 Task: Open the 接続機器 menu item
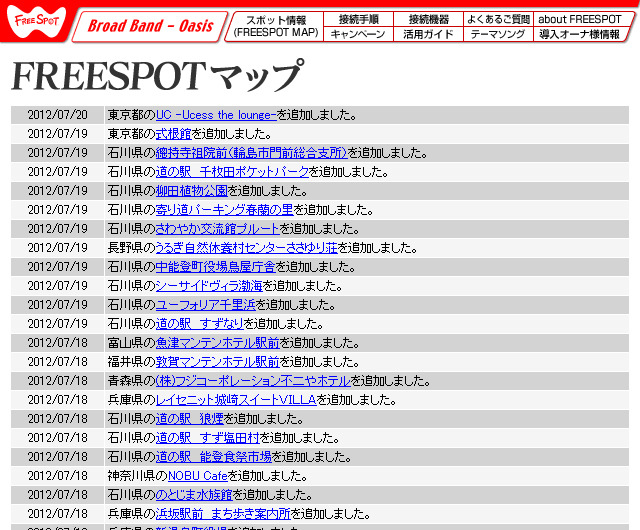point(428,19)
